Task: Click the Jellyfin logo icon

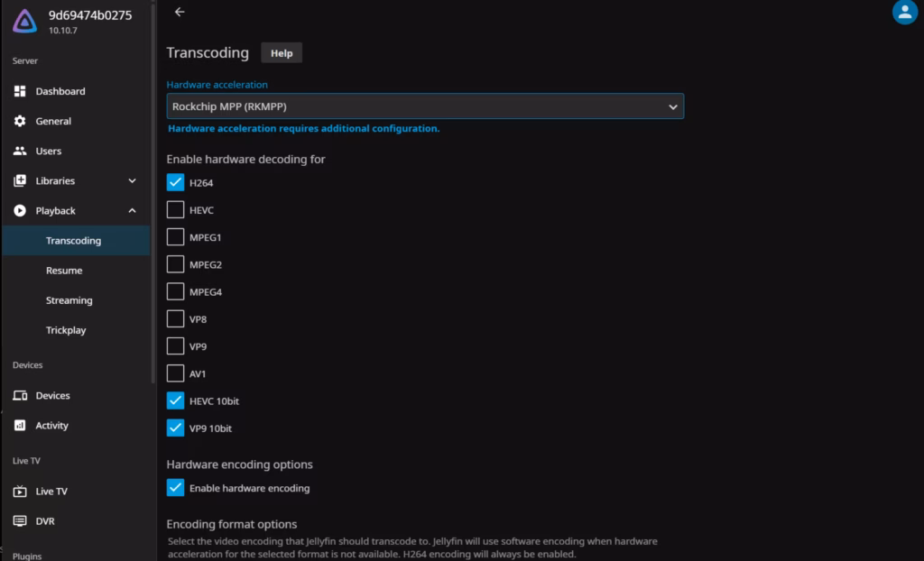Action: [x=25, y=21]
